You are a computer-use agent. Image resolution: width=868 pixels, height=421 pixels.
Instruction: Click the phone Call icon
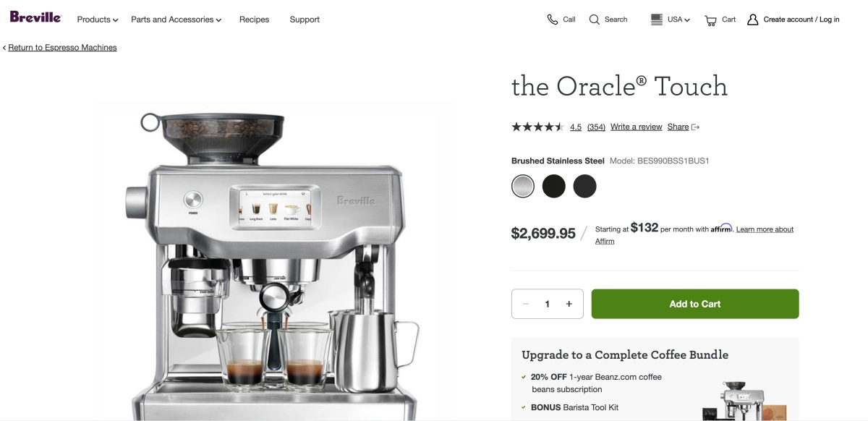click(553, 20)
